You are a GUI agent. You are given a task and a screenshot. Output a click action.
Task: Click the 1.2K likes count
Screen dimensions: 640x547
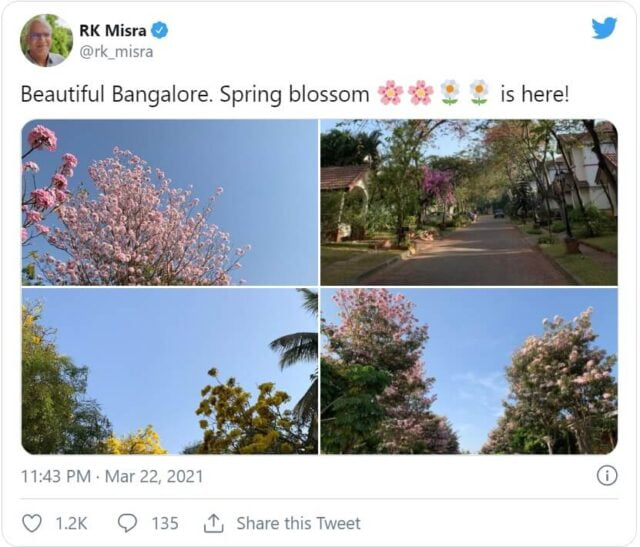coord(70,523)
